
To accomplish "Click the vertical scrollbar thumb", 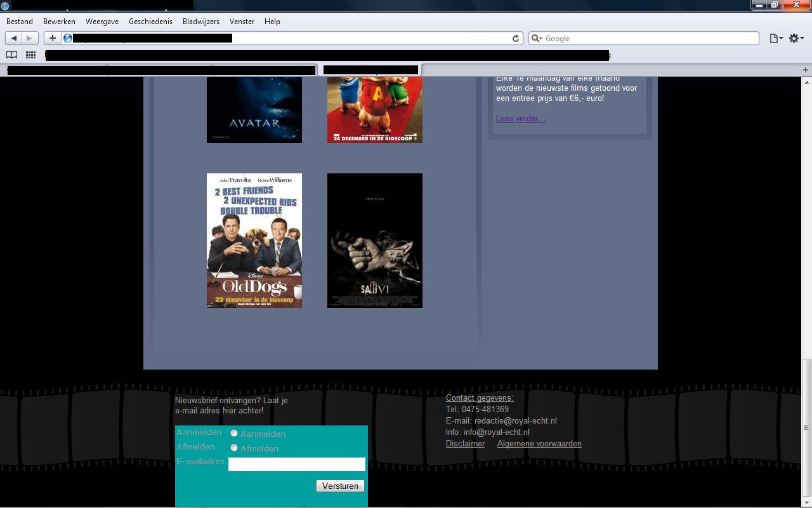I will point(806,427).
